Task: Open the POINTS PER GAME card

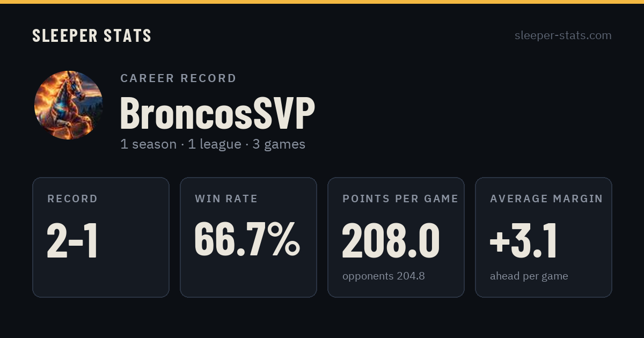Action: [x=396, y=237]
